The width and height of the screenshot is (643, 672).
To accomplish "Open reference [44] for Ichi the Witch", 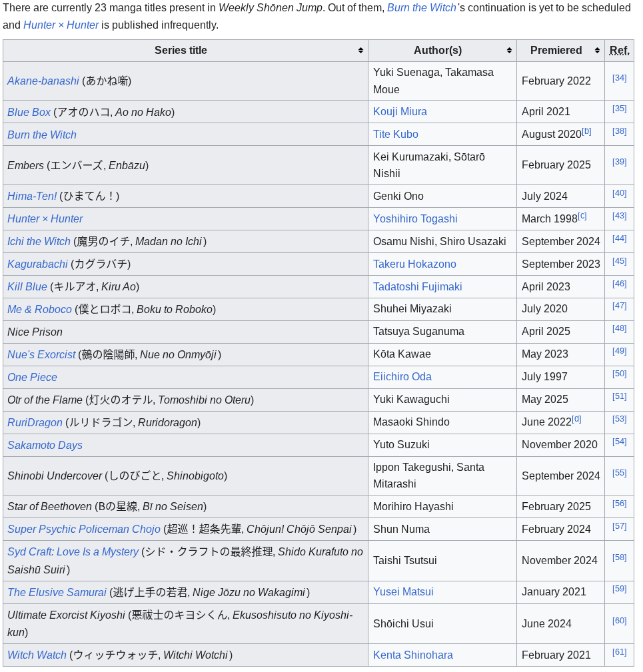I will (x=620, y=238).
